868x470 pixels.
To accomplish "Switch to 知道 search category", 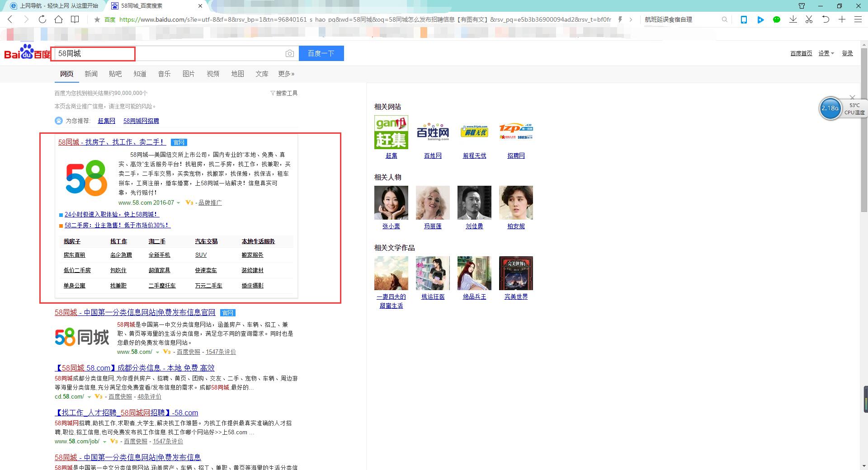I will (140, 74).
